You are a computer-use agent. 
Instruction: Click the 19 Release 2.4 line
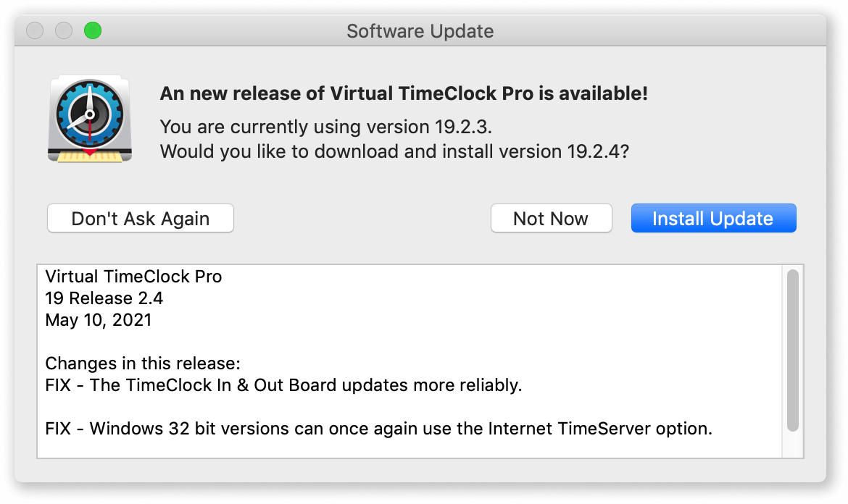pyautogui.click(x=104, y=298)
